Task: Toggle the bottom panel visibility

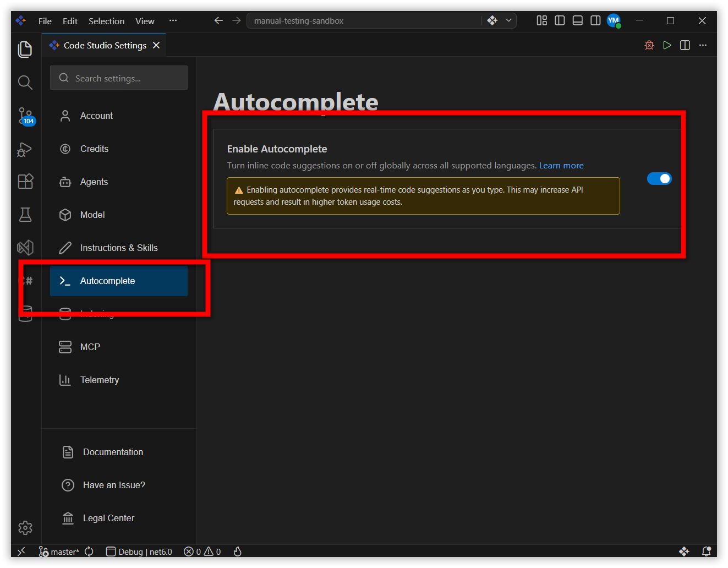Action: pyautogui.click(x=578, y=20)
